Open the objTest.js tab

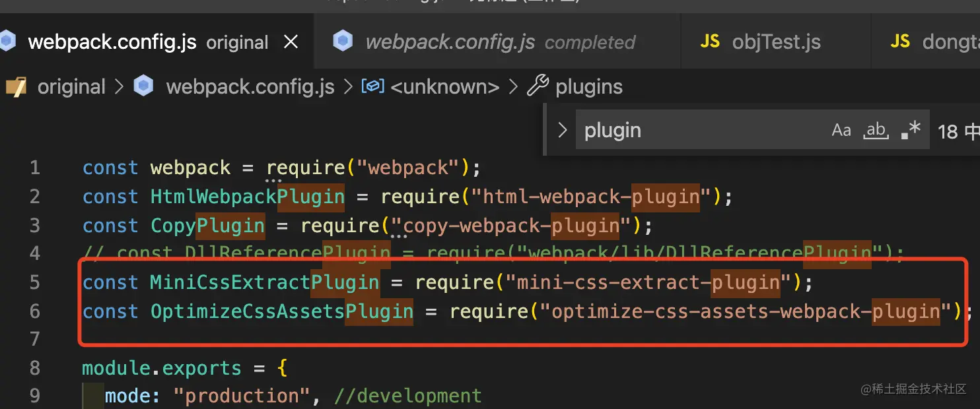pos(776,43)
